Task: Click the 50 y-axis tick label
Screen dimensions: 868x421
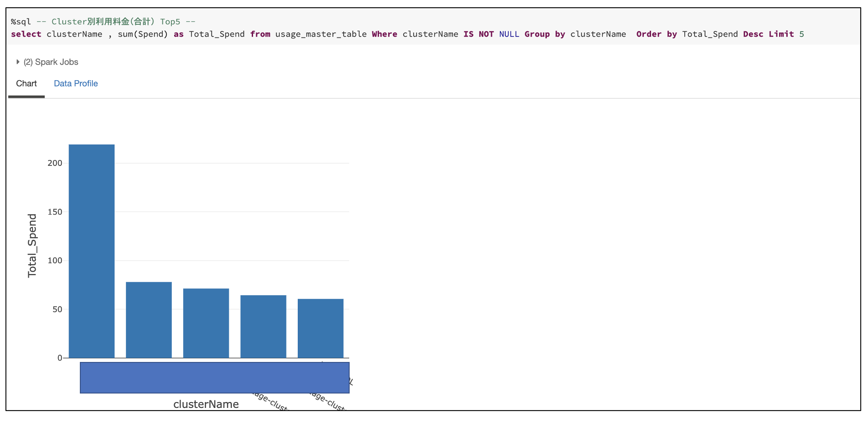Action: [x=57, y=309]
